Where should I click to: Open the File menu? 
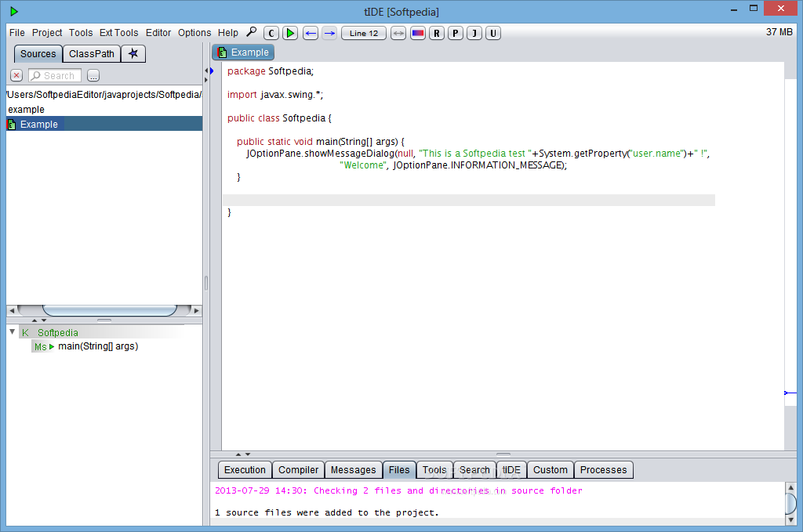coord(17,33)
